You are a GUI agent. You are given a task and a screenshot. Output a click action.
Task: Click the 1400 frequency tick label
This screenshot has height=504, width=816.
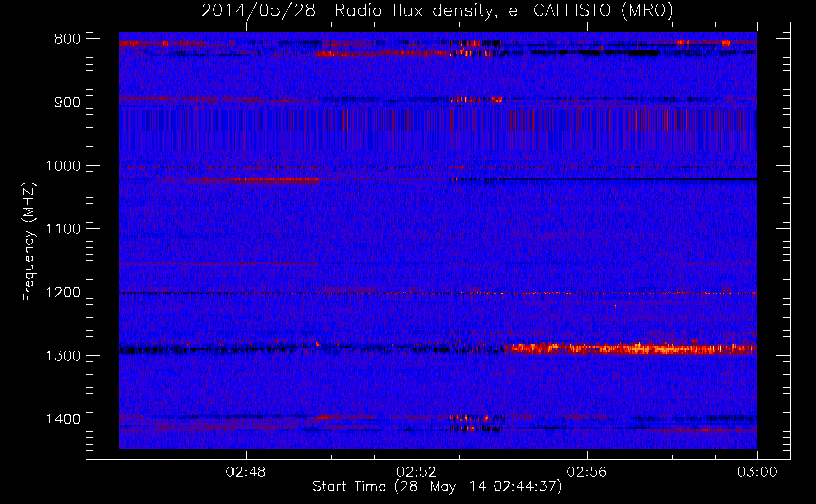pos(63,419)
